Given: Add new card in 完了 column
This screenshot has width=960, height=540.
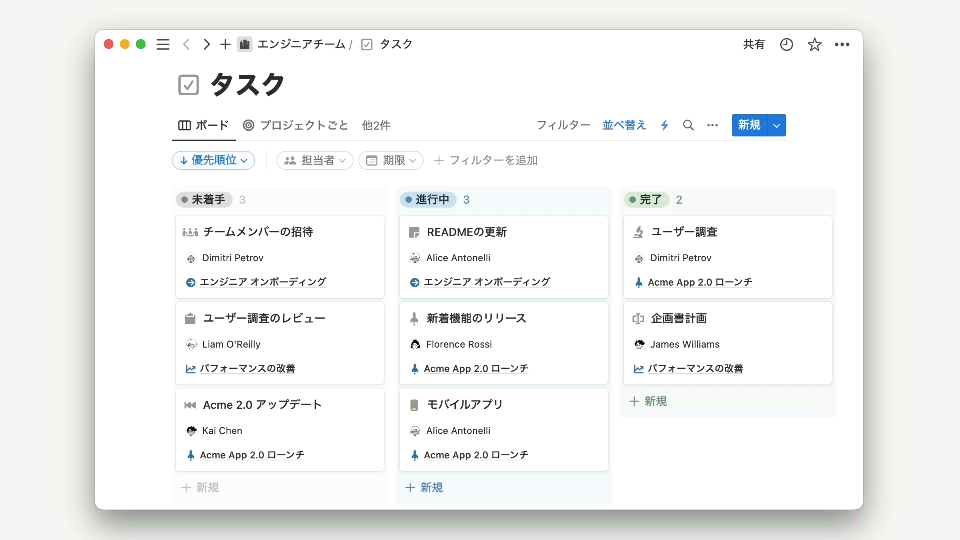Looking at the screenshot, I should point(648,401).
